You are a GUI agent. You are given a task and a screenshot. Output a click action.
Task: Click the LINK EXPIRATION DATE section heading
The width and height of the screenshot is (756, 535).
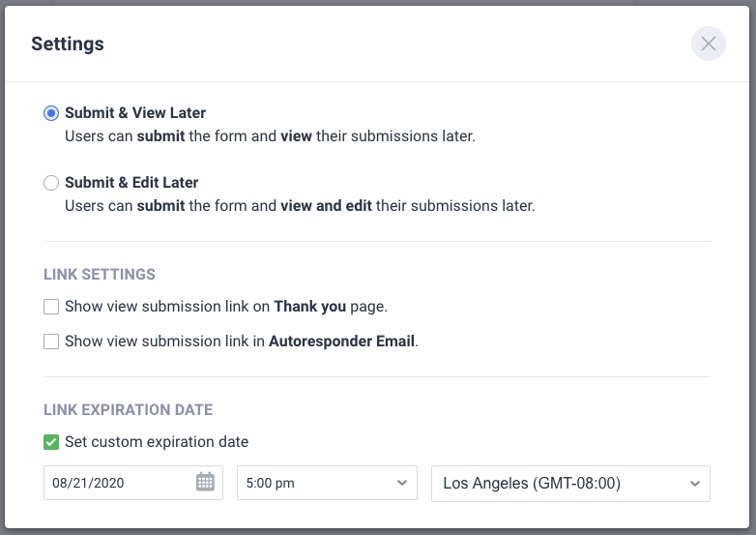(128, 410)
